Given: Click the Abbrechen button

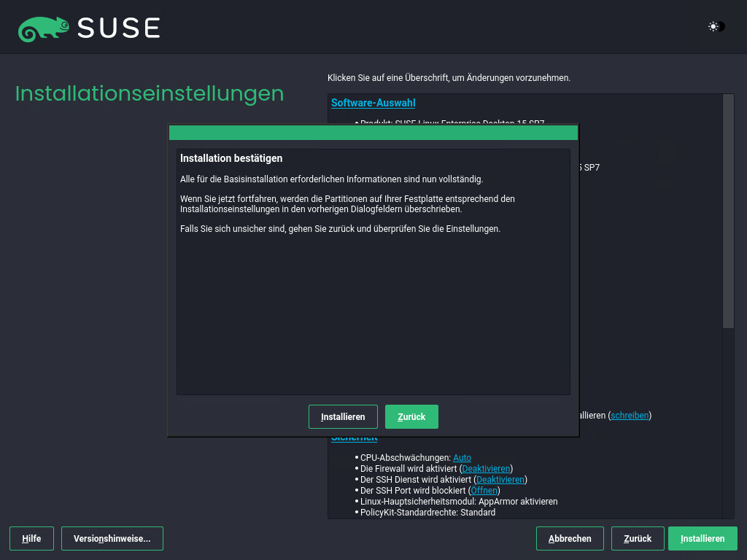Looking at the screenshot, I should (570, 539).
